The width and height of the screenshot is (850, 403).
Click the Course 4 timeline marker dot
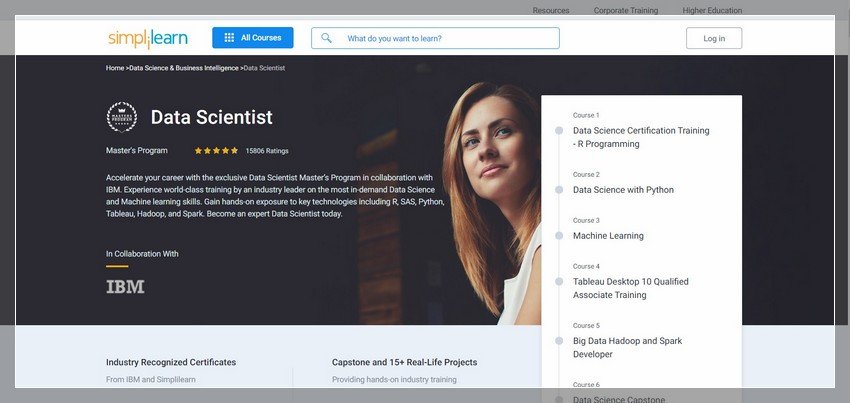[559, 282]
